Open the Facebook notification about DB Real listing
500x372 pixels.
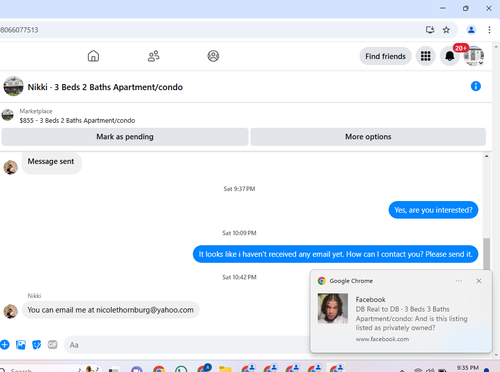pos(401,311)
